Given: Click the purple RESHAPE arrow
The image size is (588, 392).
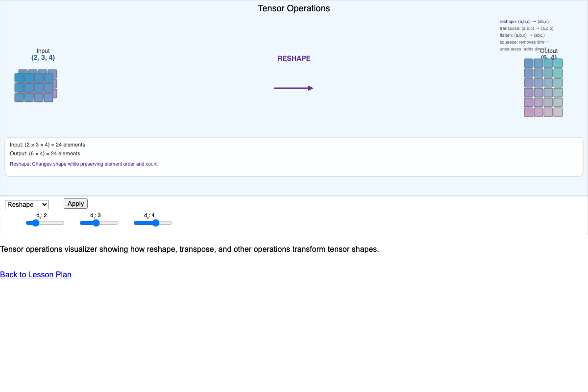Looking at the screenshot, I should 294,88.
